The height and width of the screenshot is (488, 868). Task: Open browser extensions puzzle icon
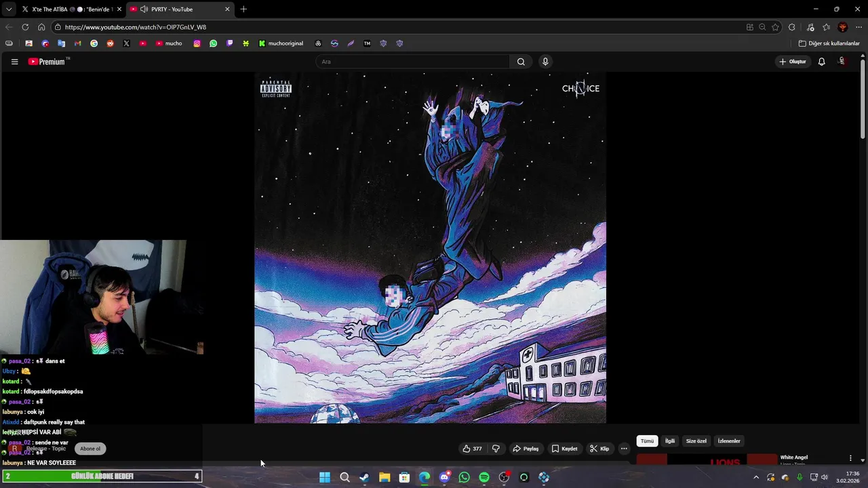coord(792,27)
